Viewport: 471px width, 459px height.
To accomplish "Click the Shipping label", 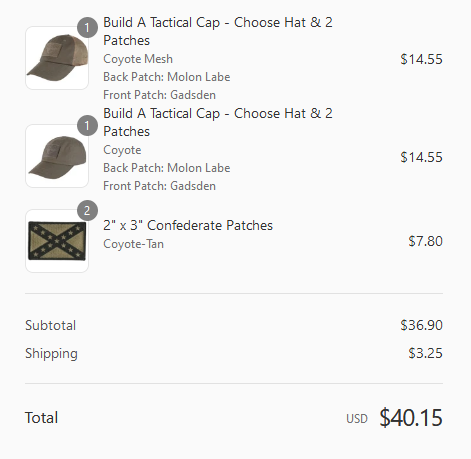I will click(x=51, y=354).
